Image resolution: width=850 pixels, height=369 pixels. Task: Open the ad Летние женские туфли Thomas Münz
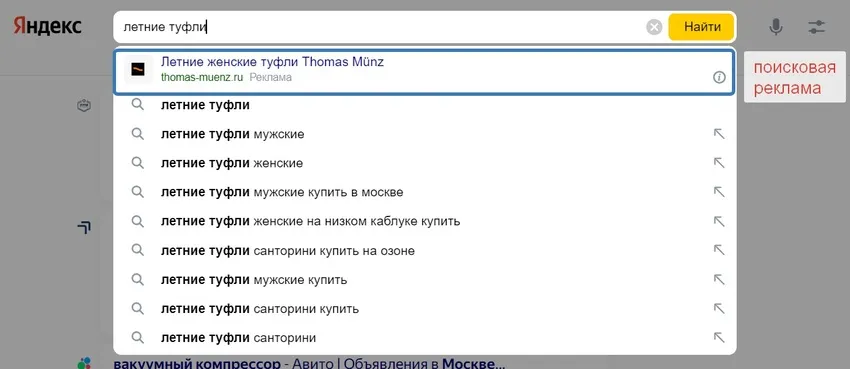(272, 62)
